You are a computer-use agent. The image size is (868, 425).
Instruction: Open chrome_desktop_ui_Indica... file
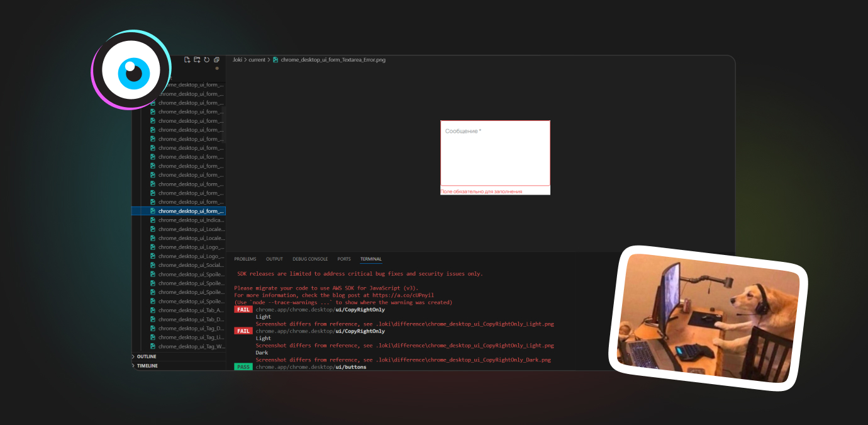point(191,220)
